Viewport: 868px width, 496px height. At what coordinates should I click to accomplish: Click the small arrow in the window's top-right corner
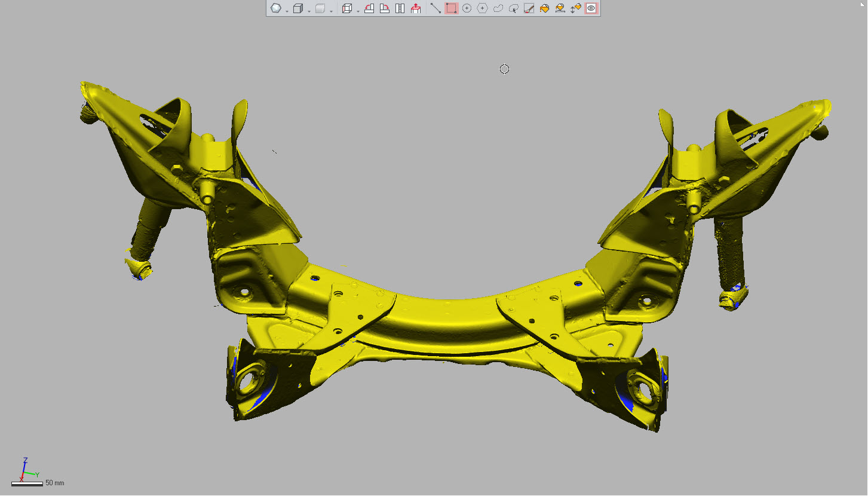point(863,4)
